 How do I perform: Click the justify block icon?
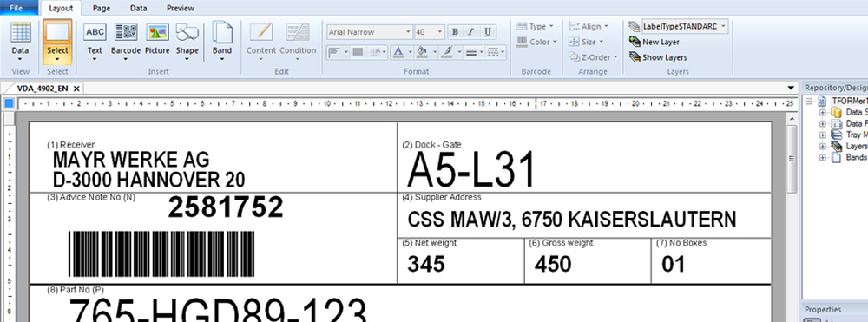(358, 53)
